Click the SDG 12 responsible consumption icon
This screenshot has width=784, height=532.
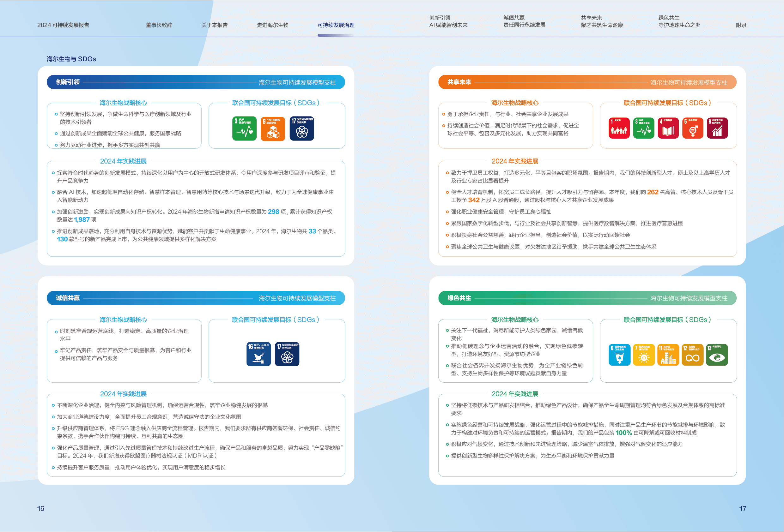click(692, 355)
